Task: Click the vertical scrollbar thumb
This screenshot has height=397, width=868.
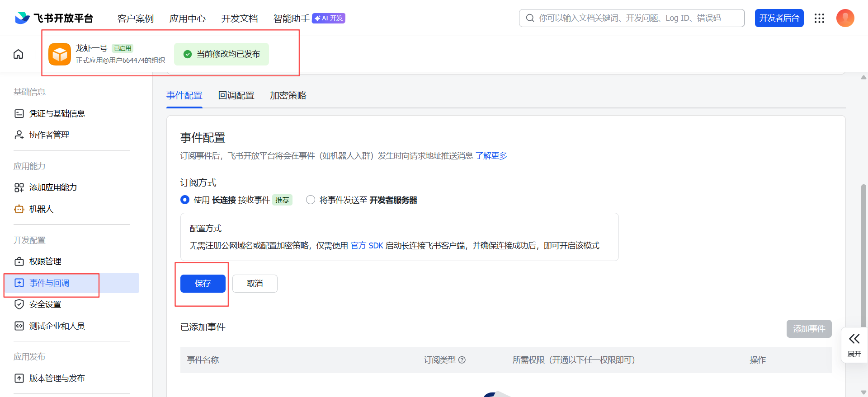Action: pyautogui.click(x=863, y=255)
